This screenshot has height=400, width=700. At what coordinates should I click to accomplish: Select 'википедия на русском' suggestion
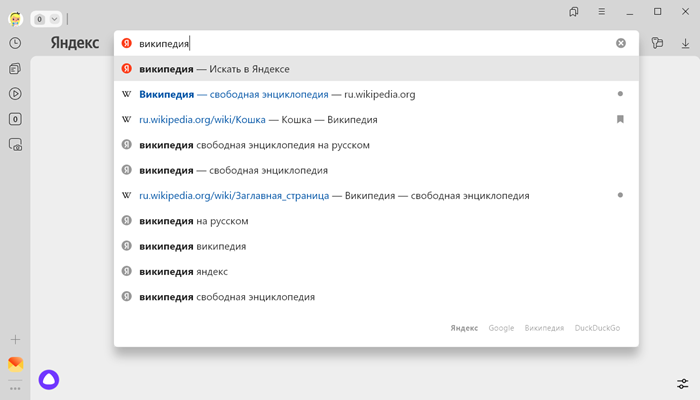376,221
